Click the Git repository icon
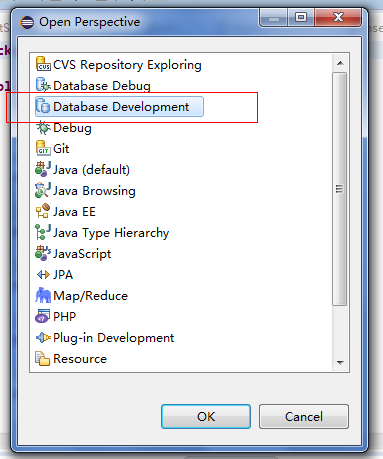Image resolution: width=383 pixels, height=459 pixels. point(43,148)
